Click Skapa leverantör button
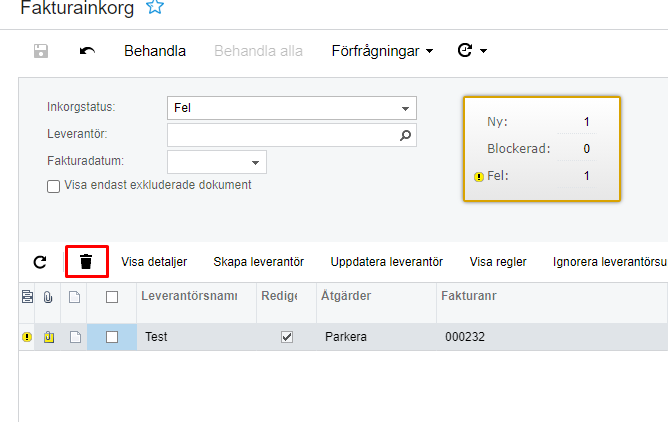Screen dimensions: 668x422 pos(258,262)
